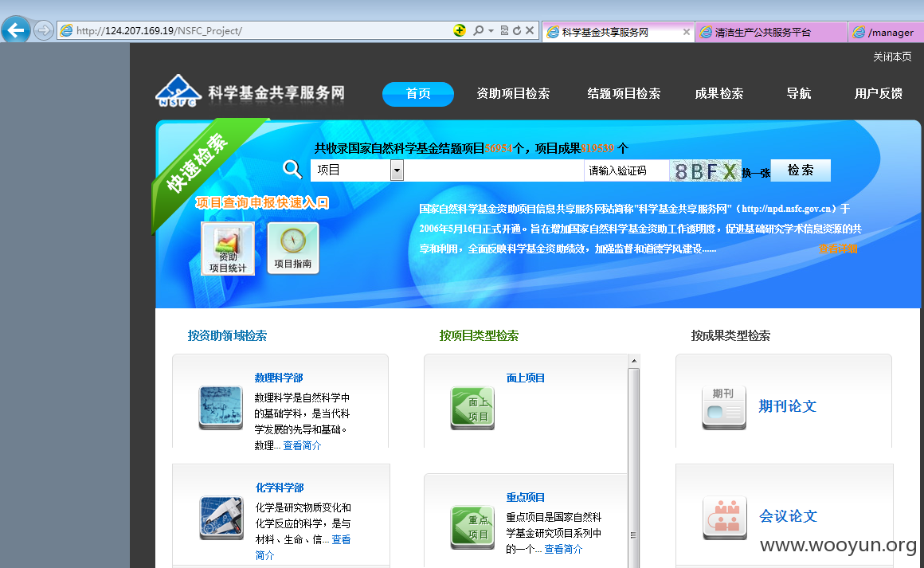Open the 成果检索 navigation item

coord(719,94)
